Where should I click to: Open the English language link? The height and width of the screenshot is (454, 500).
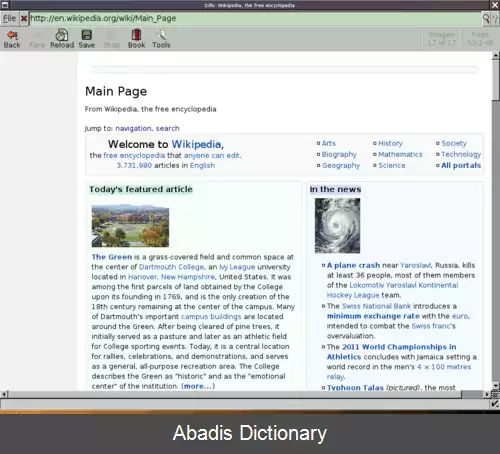(202, 165)
